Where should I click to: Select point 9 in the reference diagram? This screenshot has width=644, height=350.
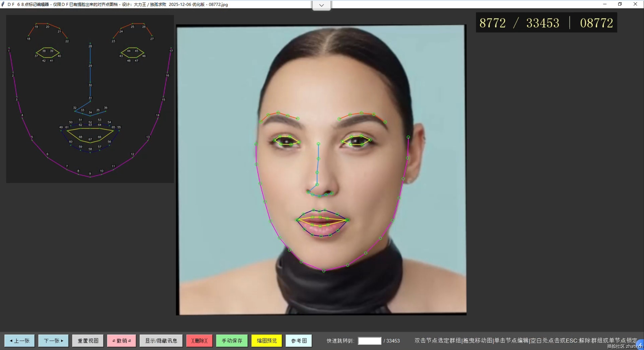coord(90,177)
